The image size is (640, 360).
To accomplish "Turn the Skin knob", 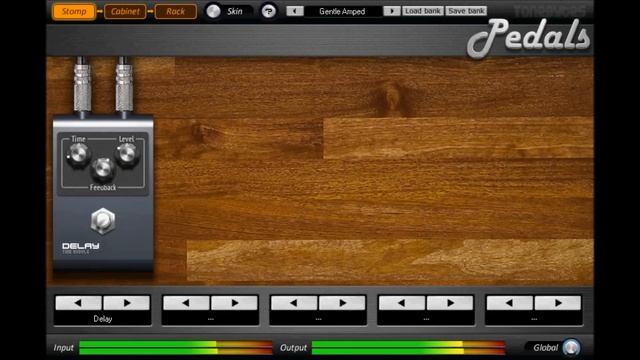I will [x=213, y=11].
